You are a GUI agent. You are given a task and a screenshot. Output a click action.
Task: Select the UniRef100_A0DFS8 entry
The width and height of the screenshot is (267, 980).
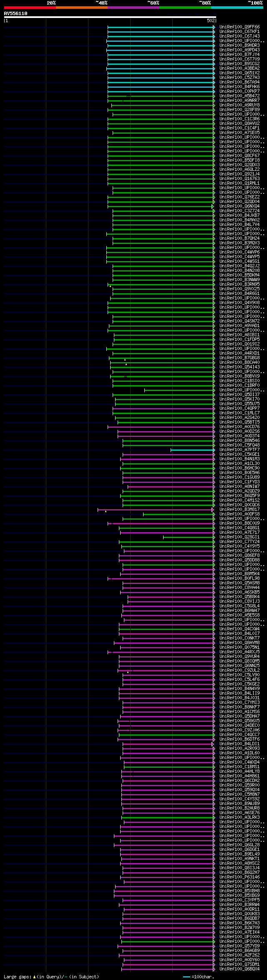239,514
